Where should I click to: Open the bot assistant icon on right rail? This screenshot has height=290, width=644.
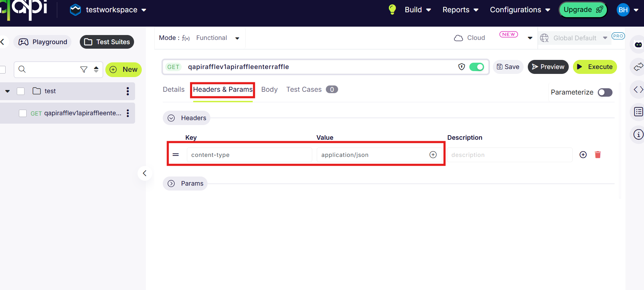point(638,44)
